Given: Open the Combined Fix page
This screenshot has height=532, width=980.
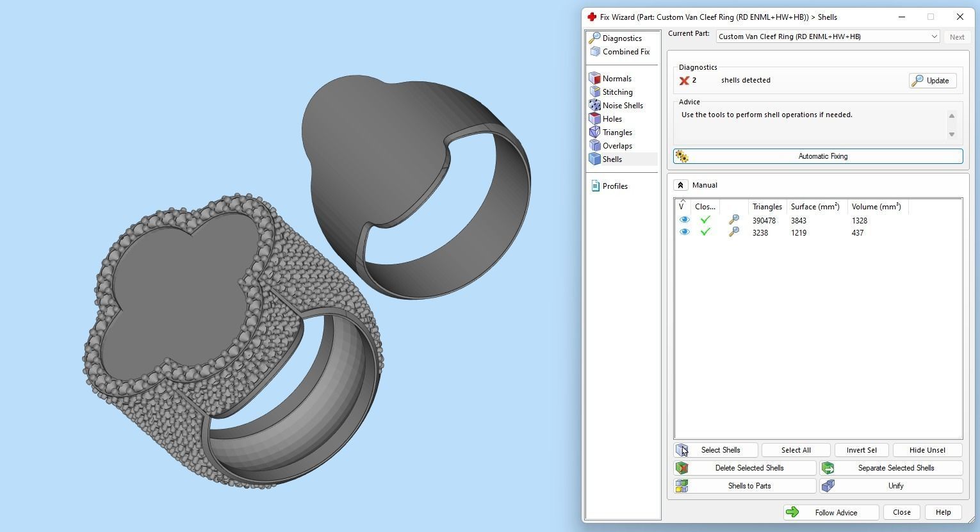Looking at the screenshot, I should [x=626, y=52].
